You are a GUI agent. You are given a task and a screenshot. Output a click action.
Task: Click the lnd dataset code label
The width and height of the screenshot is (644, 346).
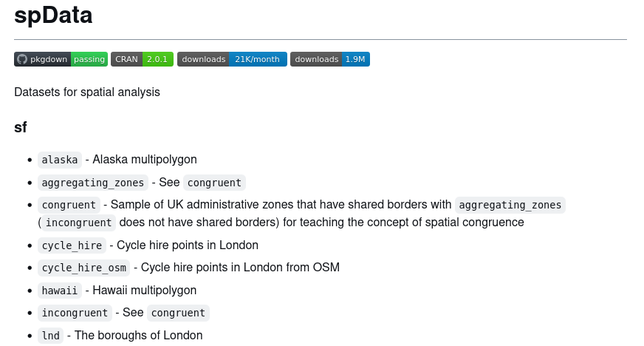tap(51, 336)
